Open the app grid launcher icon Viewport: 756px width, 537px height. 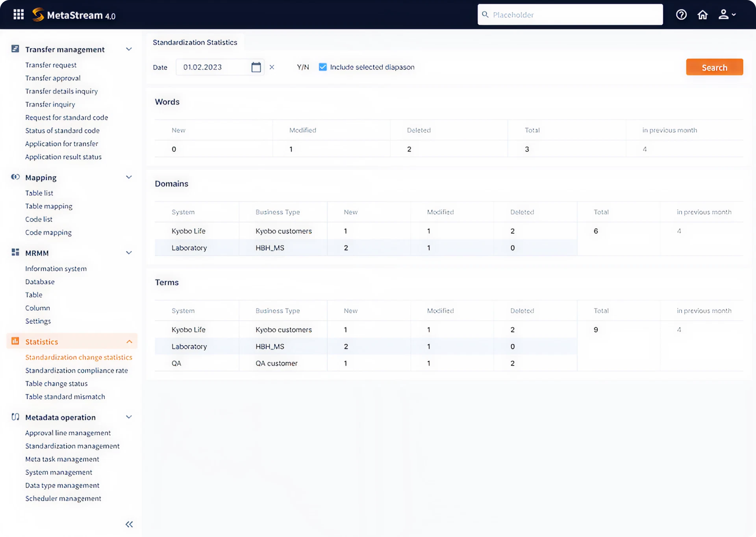(19, 14)
